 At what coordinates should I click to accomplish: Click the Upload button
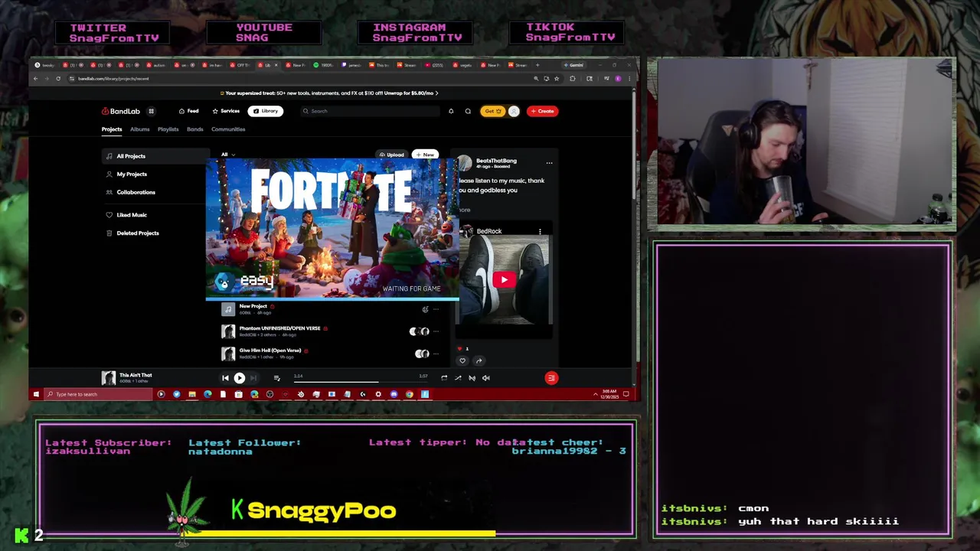click(391, 155)
